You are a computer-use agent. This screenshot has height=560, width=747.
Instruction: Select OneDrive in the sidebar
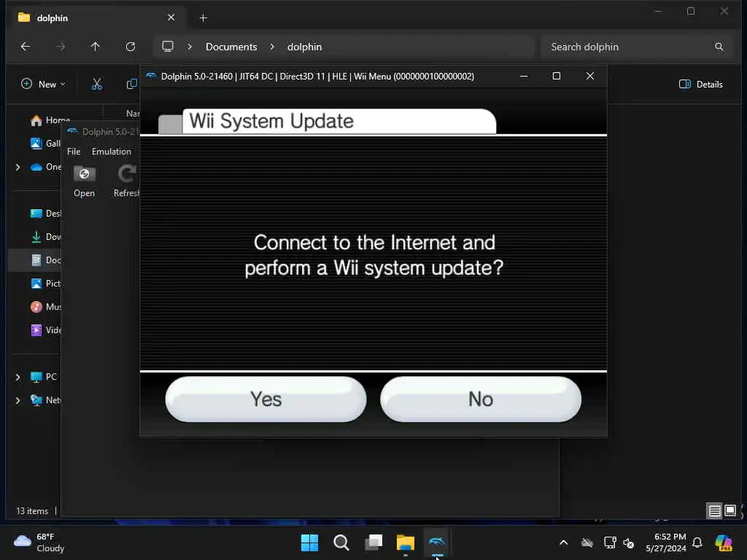(x=46, y=167)
